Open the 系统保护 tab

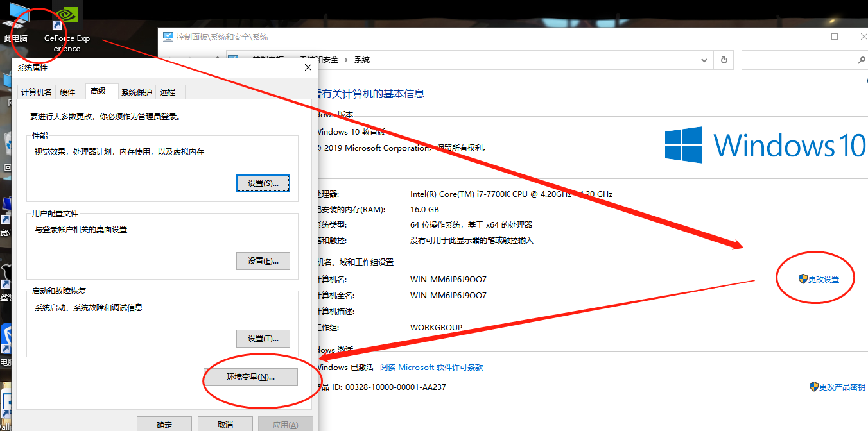point(136,92)
